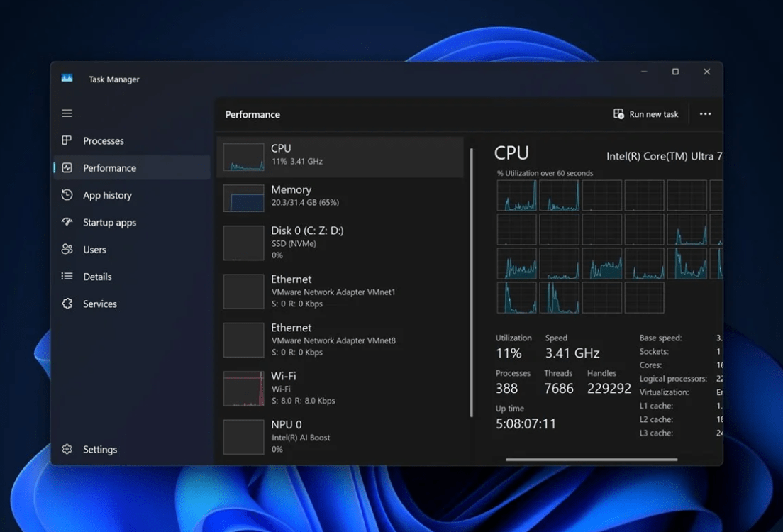This screenshot has height=532, width=783.
Task: Click the 20.3/31.4 GB (65%) memory value
Action: 305,202
